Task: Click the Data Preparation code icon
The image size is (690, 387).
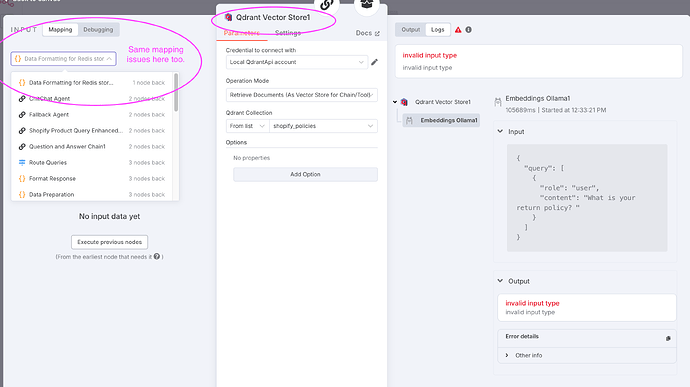Action: tap(22, 194)
